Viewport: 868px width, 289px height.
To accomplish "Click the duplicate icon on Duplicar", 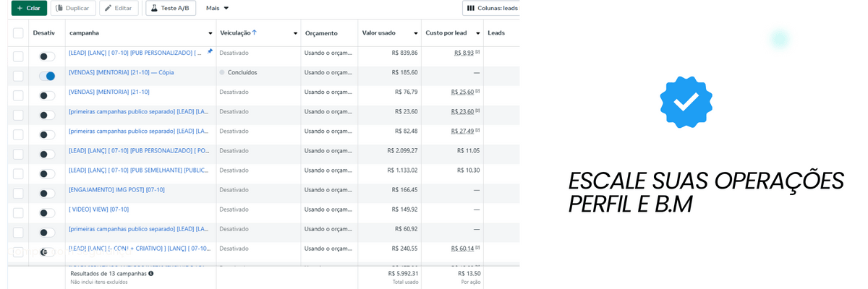I will [x=59, y=8].
